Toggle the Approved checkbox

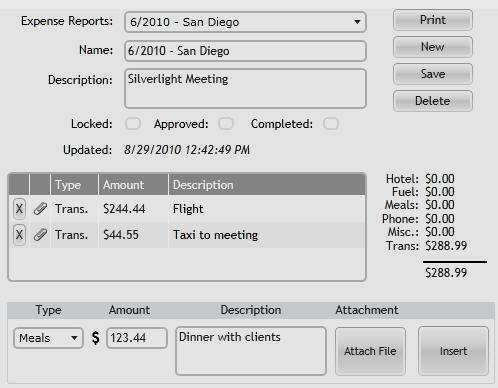226,124
